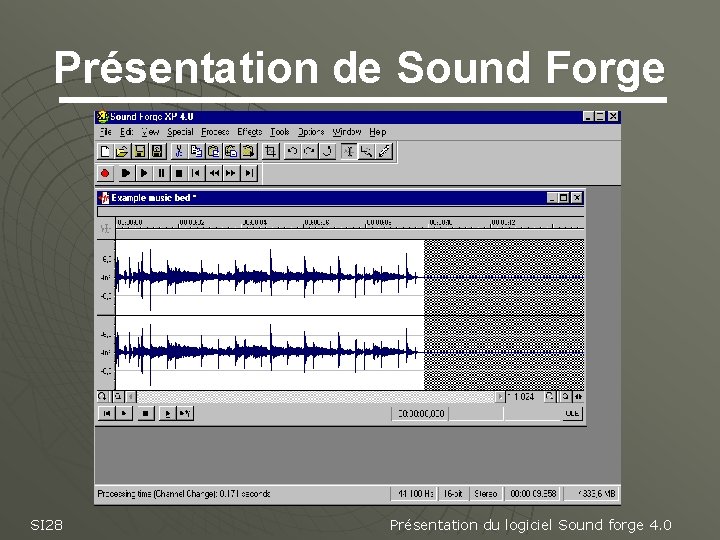Click the 333,6 MB free space field

[x=592, y=494]
